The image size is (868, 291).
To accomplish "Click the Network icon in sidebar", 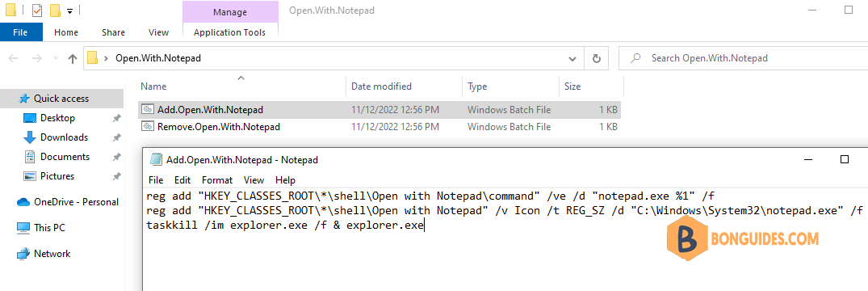I will pos(23,254).
